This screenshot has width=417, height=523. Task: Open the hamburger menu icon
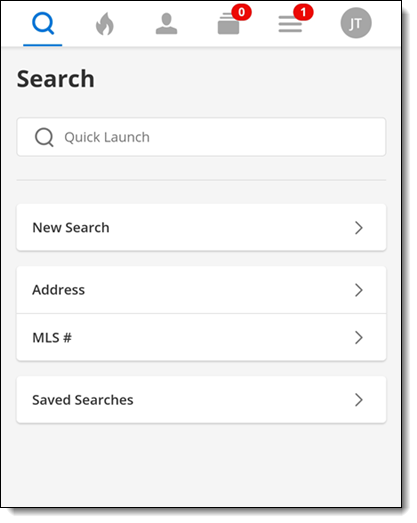tap(290, 24)
